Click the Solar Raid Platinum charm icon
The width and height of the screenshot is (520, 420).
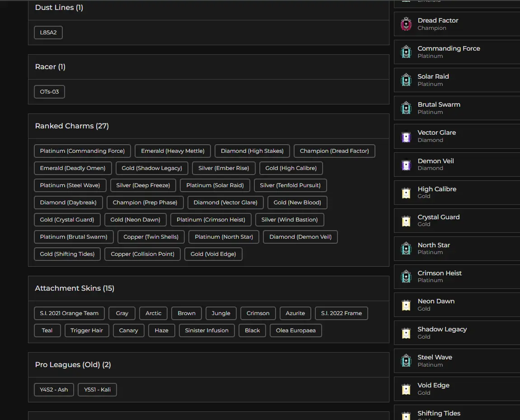[406, 80]
